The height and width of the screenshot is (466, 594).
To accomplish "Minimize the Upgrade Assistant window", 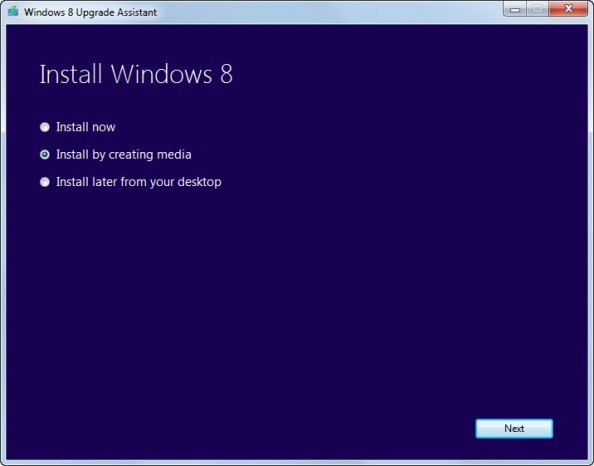I will point(514,9).
